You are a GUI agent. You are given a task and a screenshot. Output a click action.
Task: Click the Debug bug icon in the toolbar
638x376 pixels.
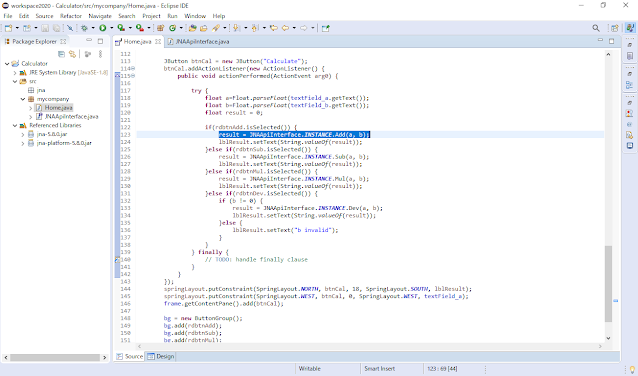[x=84, y=28]
